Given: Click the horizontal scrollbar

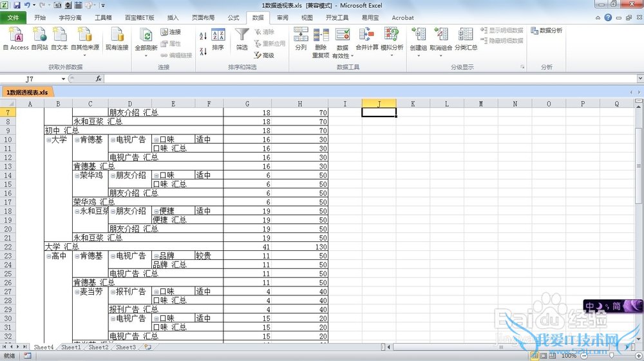Looking at the screenshot, I should tap(501, 347).
